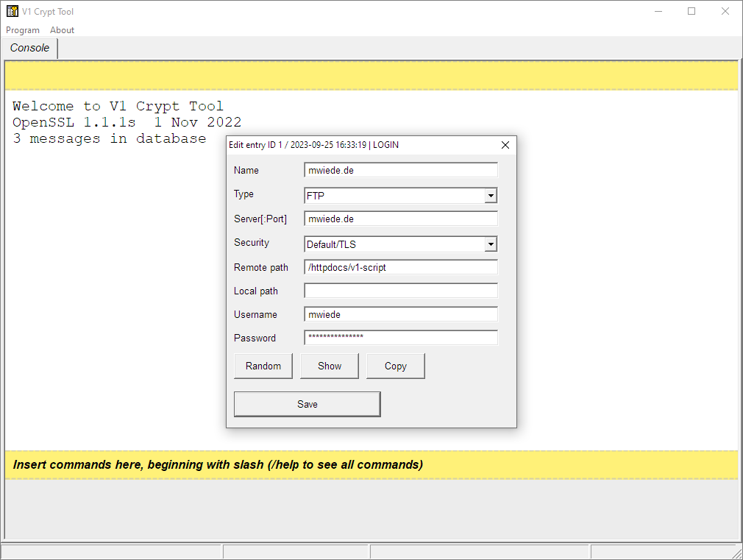Screen dimensions: 743x560
Task: Click the window resize grip in status bar
Action: 737,553
